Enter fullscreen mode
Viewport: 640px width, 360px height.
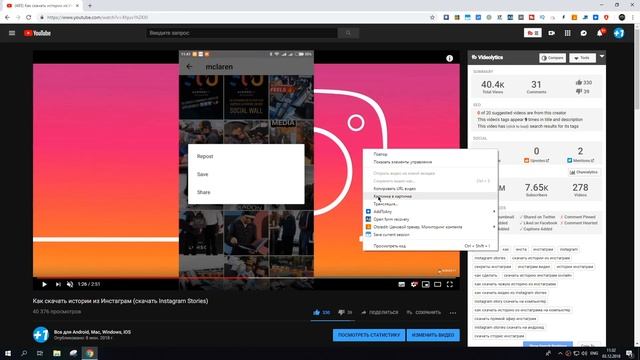[x=449, y=284]
